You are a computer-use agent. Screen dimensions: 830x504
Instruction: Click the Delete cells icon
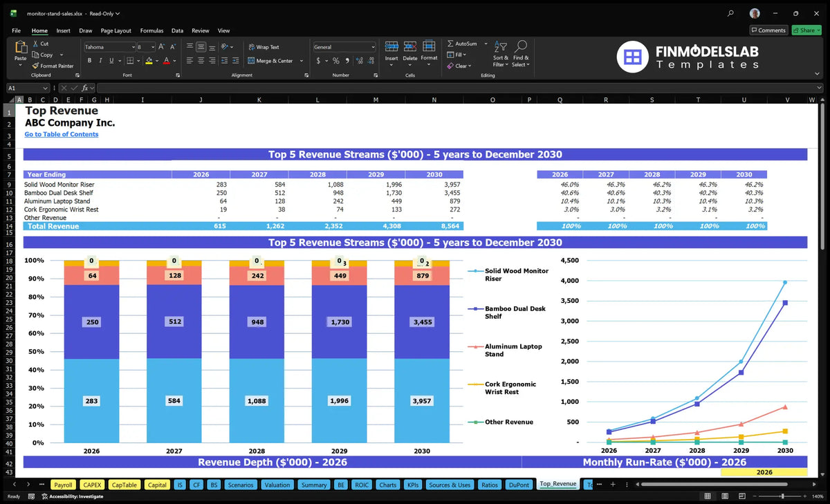[x=410, y=46]
